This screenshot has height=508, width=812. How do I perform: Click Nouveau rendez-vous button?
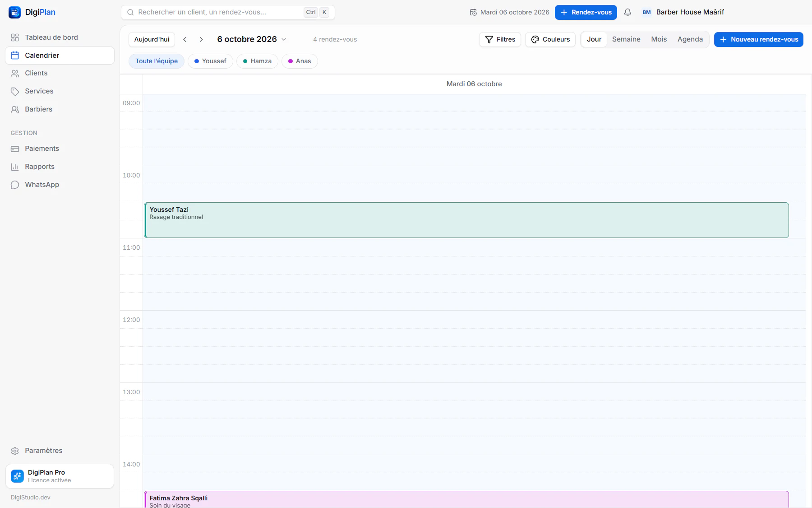758,39
